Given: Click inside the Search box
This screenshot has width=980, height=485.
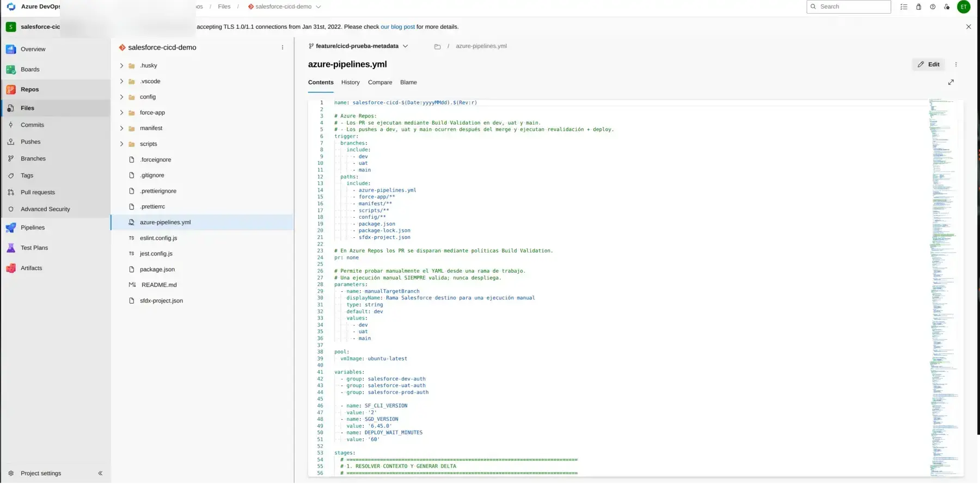Looking at the screenshot, I should click(848, 7).
